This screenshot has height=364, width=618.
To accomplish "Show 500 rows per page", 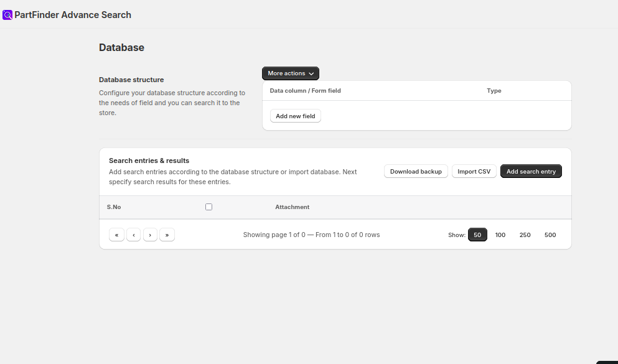I will pyautogui.click(x=550, y=235).
